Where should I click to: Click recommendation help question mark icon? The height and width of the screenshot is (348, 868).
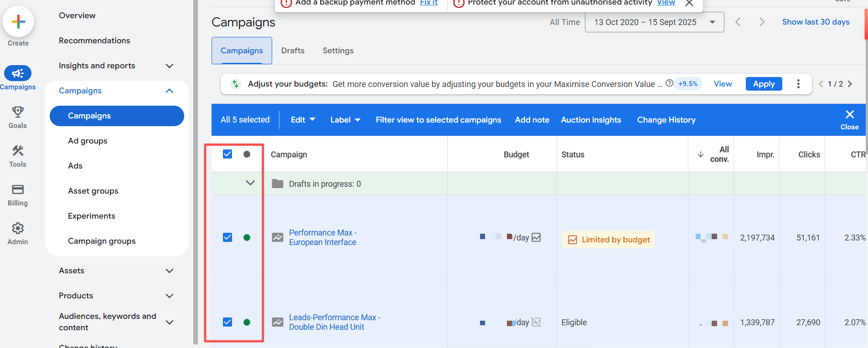669,83
